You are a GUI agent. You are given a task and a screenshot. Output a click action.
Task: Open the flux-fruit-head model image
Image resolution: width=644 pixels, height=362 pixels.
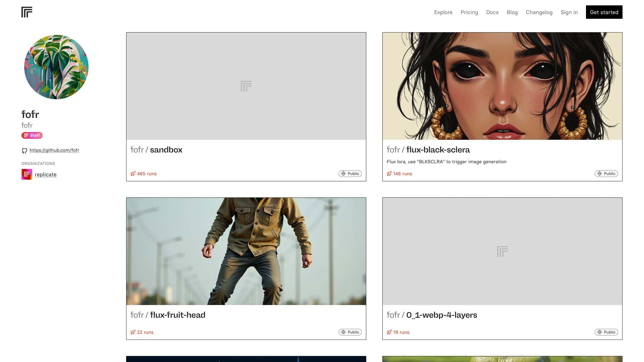point(246,251)
